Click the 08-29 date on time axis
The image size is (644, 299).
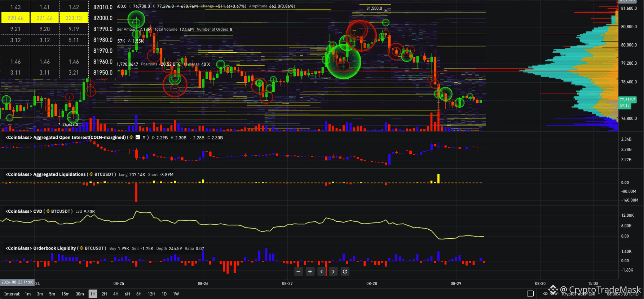[x=456, y=283]
